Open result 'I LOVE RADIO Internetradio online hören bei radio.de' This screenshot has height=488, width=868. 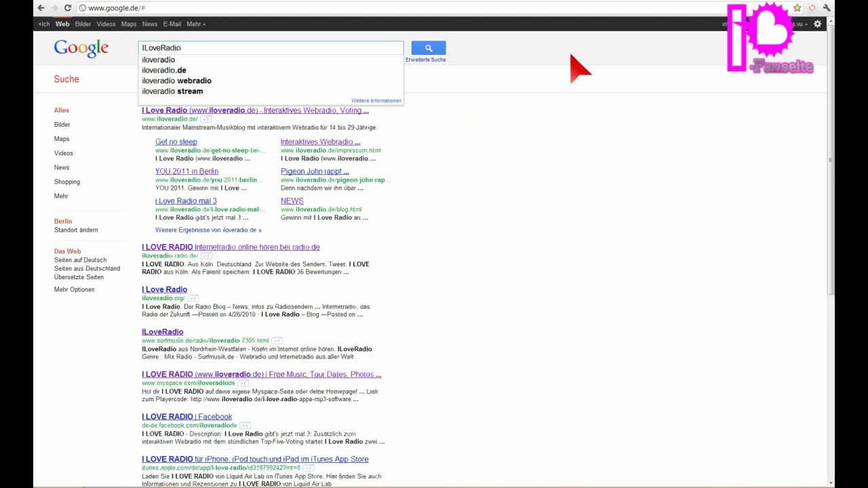(x=231, y=247)
